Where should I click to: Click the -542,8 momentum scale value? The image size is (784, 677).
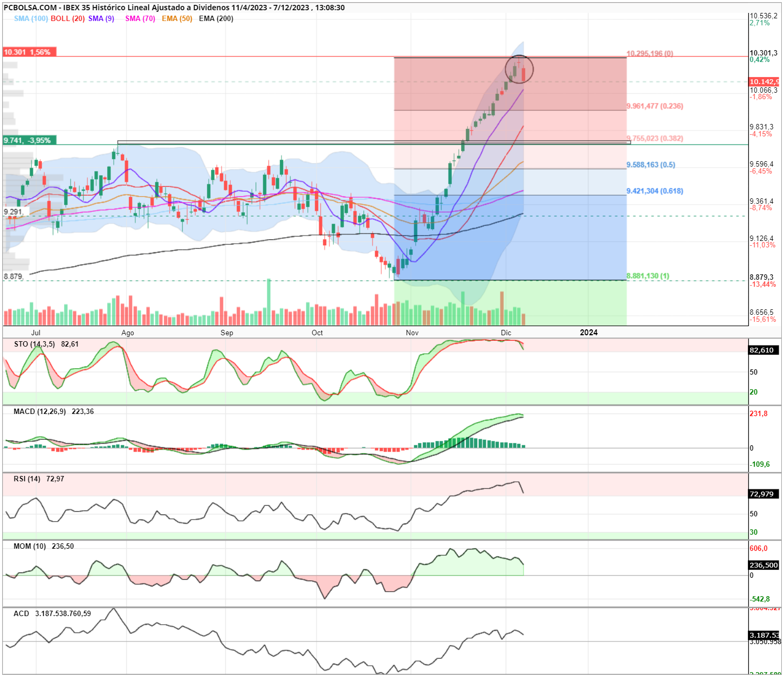pos(760,599)
